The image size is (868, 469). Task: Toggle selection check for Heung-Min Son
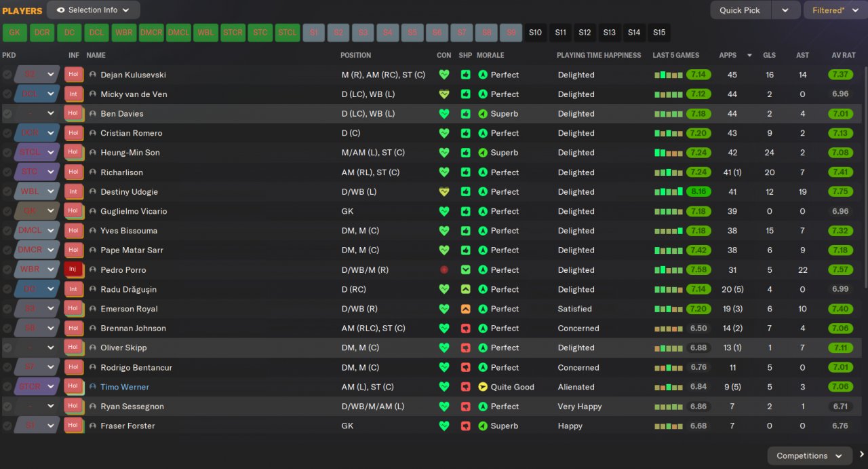[x=7, y=153]
